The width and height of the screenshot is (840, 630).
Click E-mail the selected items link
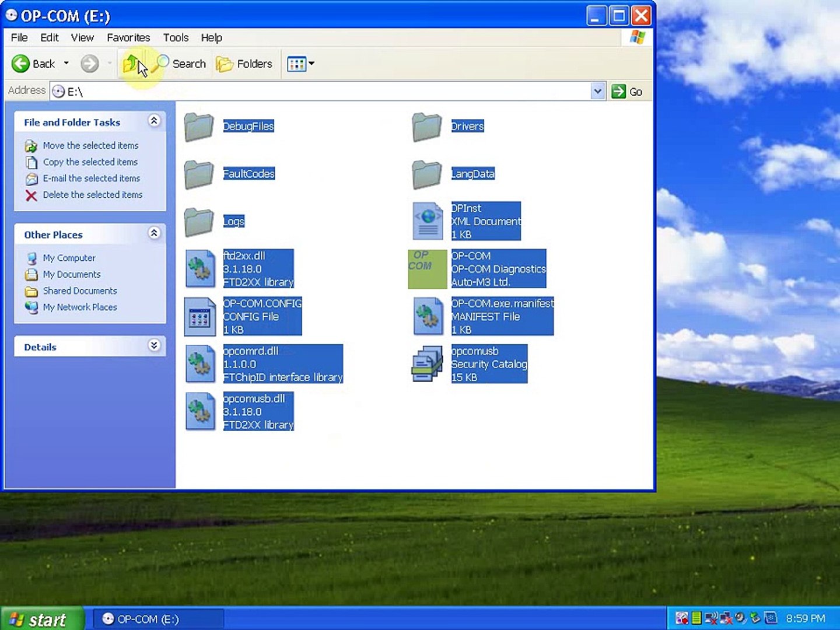click(91, 178)
